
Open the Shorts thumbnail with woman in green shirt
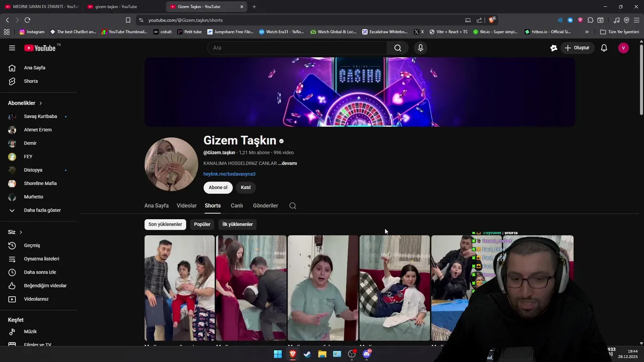pos(323,288)
